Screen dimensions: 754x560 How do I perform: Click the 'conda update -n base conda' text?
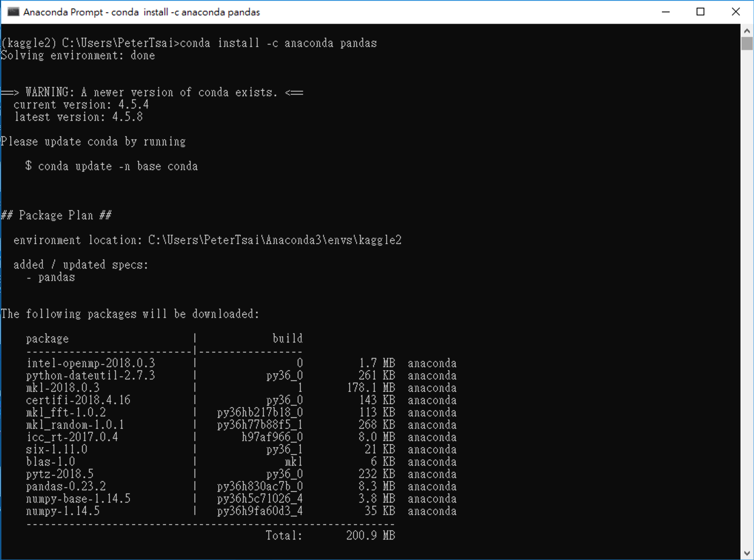(117, 166)
